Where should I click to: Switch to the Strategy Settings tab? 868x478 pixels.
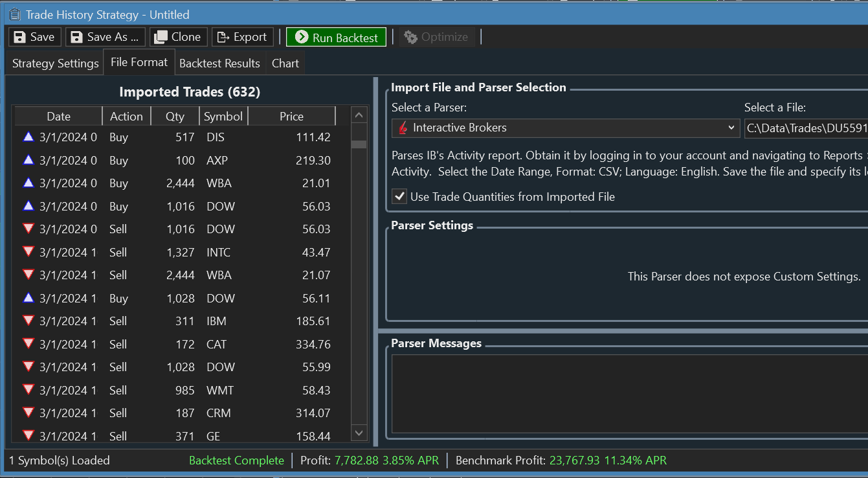tap(55, 63)
